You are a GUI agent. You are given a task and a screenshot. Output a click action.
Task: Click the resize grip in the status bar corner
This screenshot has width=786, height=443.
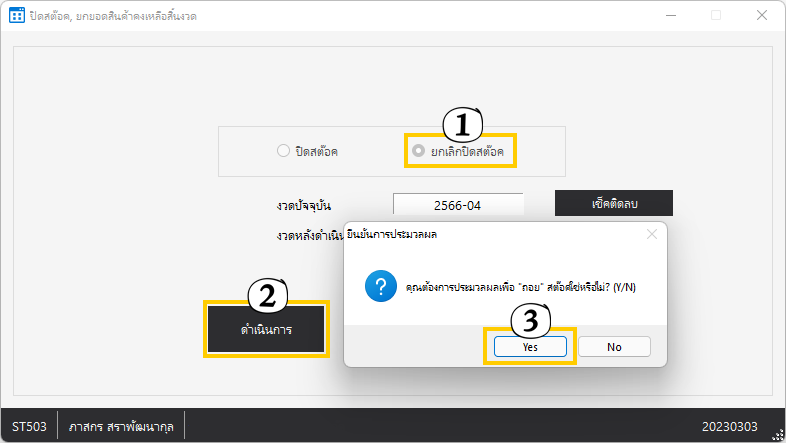[x=777, y=435]
